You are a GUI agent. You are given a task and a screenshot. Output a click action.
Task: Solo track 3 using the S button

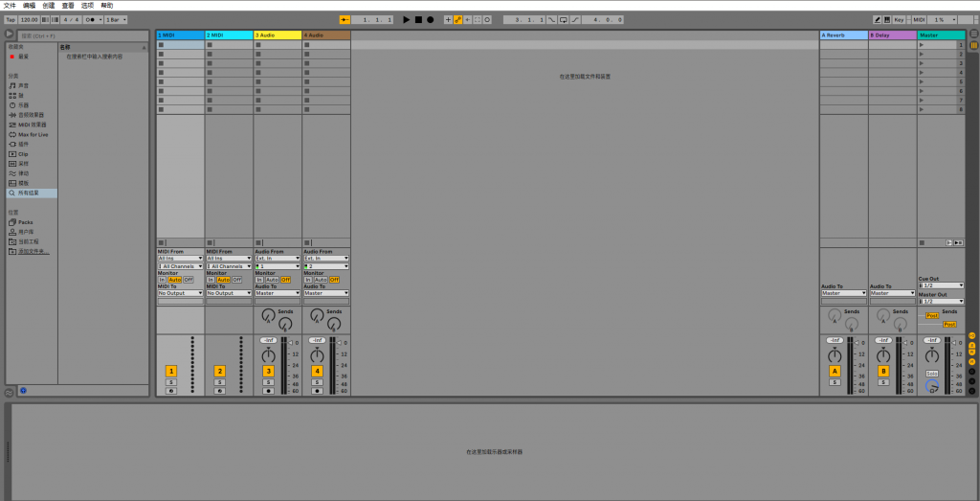tap(269, 382)
